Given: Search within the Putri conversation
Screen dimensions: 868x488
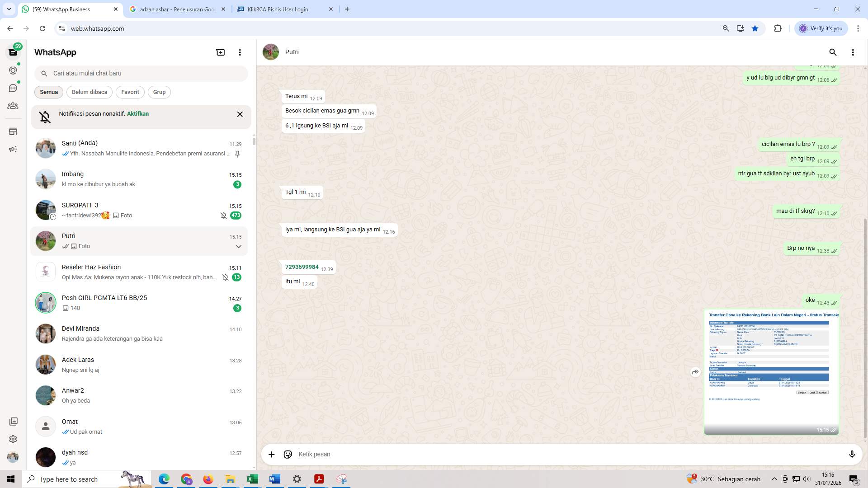Looking at the screenshot, I should 833,52.
